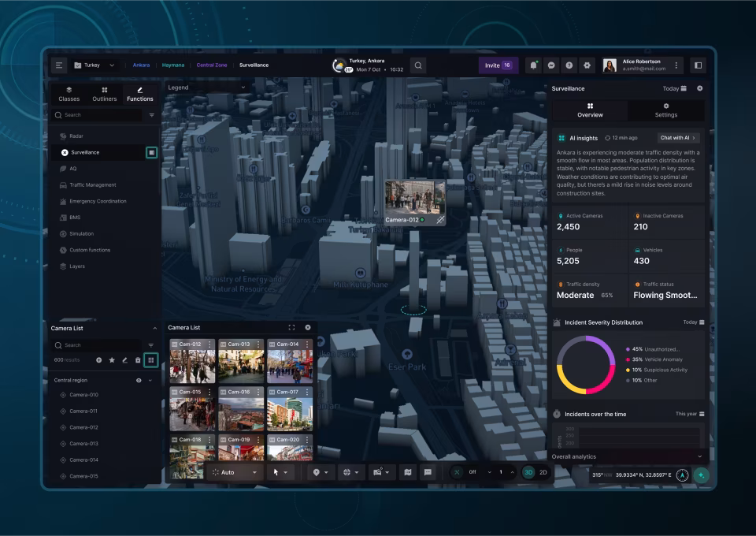Expand the Overall analytics section
The width and height of the screenshot is (756, 536).
628,456
